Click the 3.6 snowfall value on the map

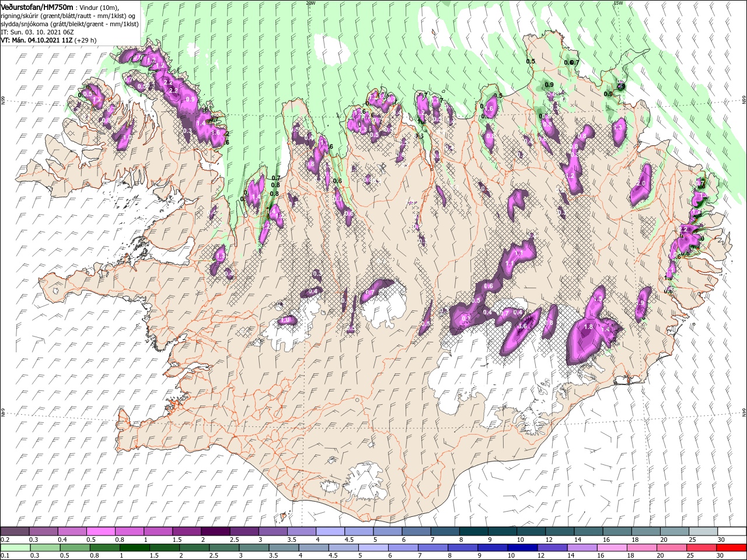[x=522, y=326]
